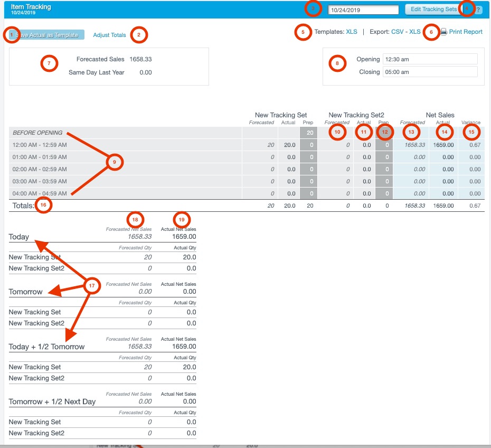Click New Tracking Set2 under Tomorrow + 1/2 Next Day
The width and height of the screenshot is (491, 448).
click(36, 433)
